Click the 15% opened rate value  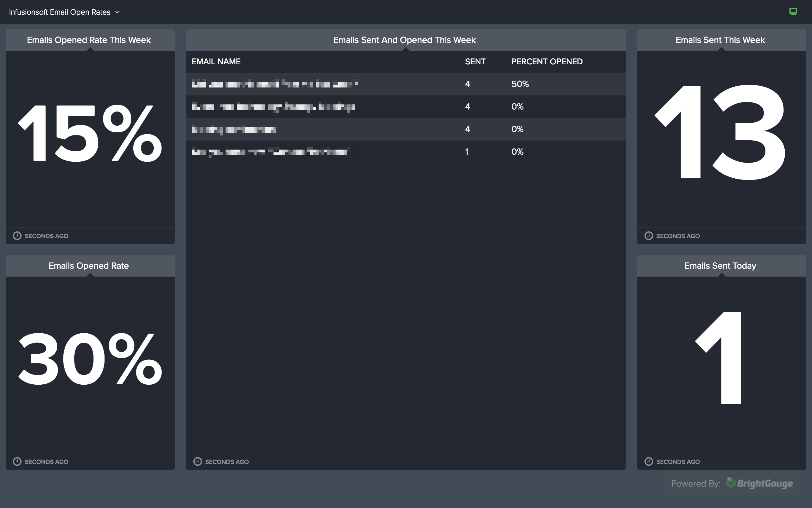pyautogui.click(x=90, y=133)
